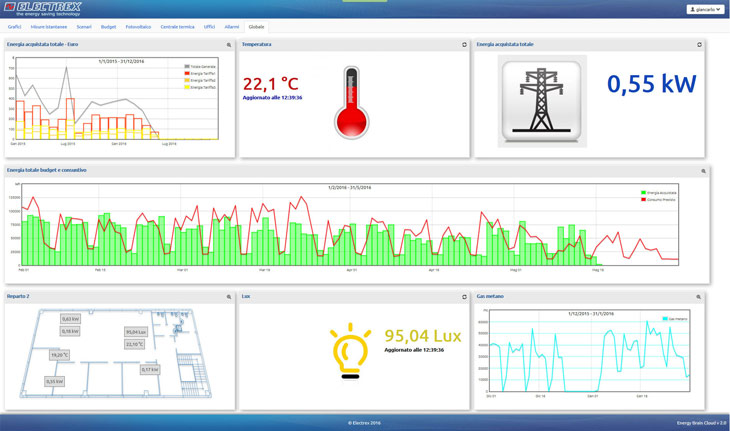Viewport: 730px width, 431px height.
Task: Click the electricity pylon image
Action: (x=541, y=102)
